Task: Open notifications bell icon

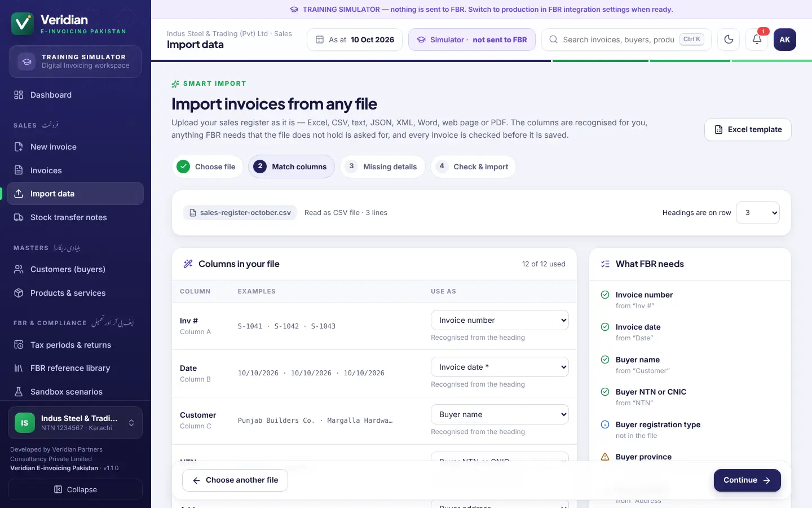Action: point(757,40)
